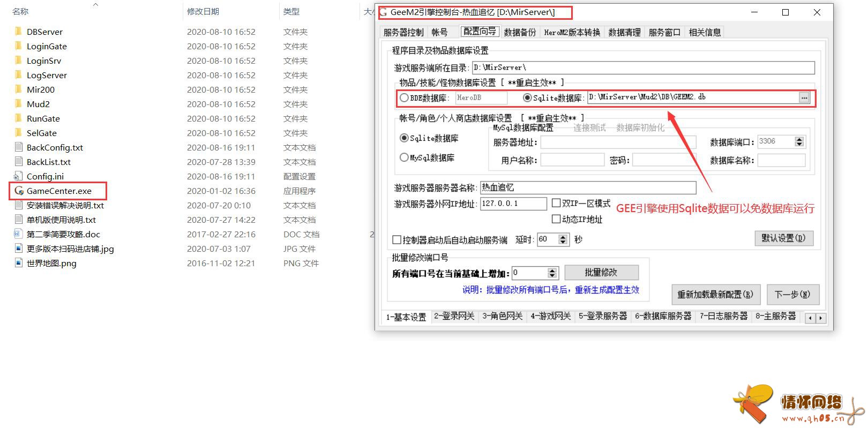
Task: Switch to the 服务器控制 tab
Action: click(x=403, y=33)
